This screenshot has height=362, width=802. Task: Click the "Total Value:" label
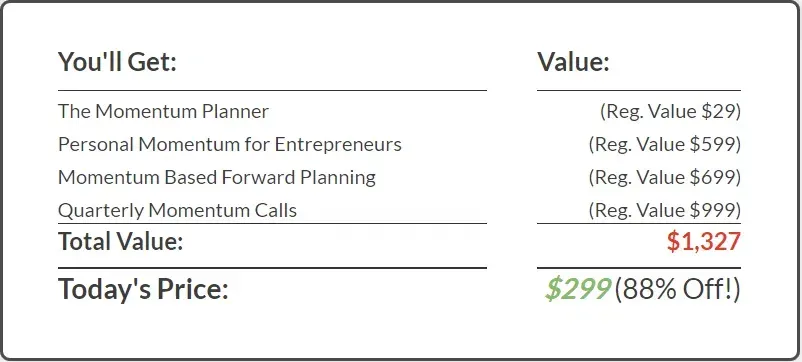[x=120, y=241]
